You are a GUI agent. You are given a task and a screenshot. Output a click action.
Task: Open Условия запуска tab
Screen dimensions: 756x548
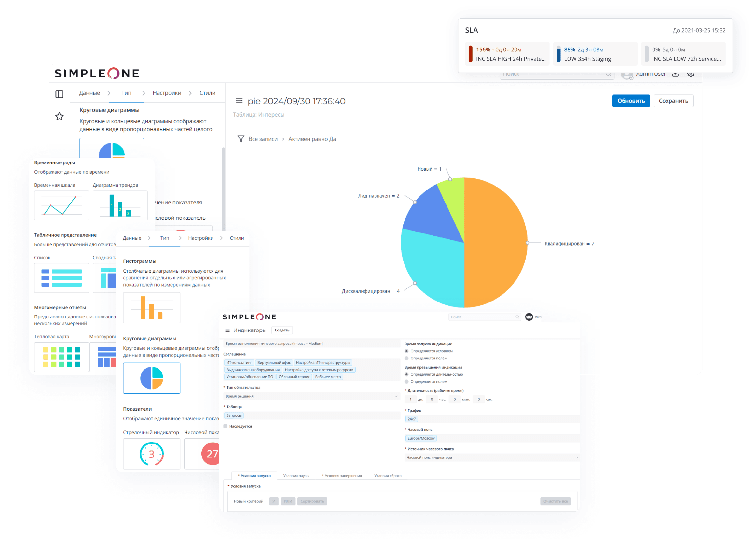254,476
